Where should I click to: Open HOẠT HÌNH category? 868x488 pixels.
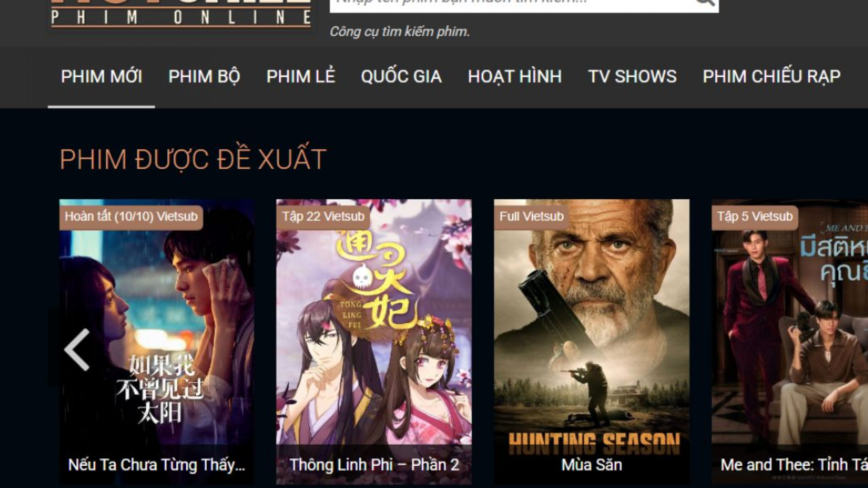point(515,76)
